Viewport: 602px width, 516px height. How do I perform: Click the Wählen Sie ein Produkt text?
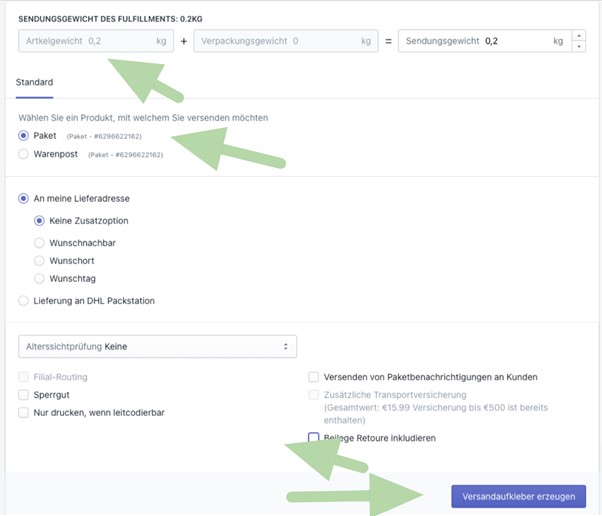point(143,118)
